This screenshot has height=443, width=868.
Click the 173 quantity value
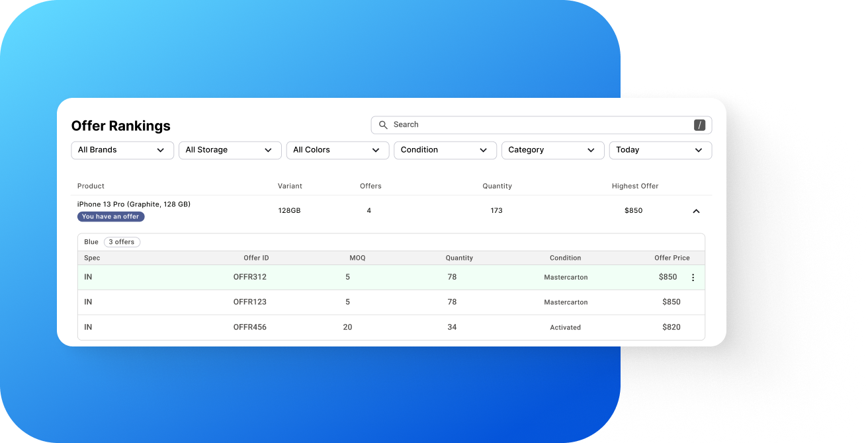496,211
